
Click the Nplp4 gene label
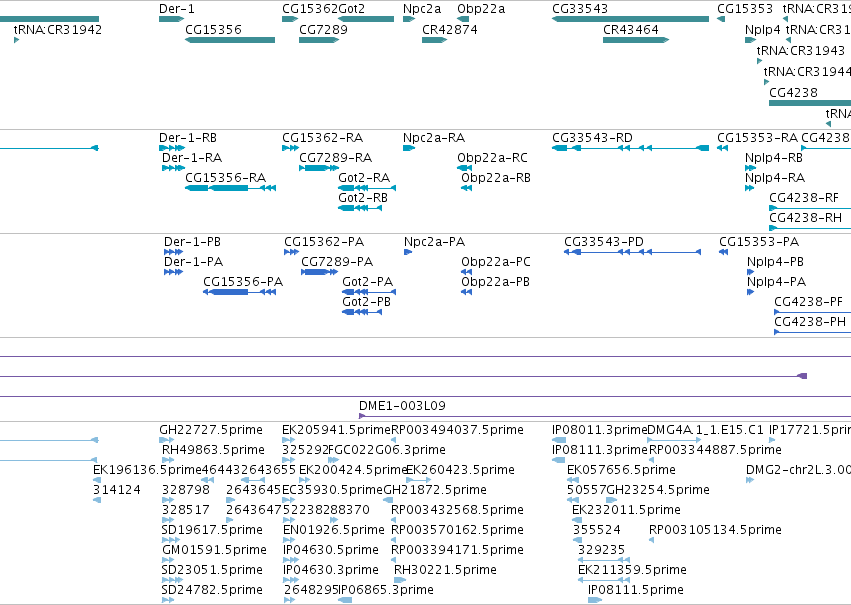(763, 29)
